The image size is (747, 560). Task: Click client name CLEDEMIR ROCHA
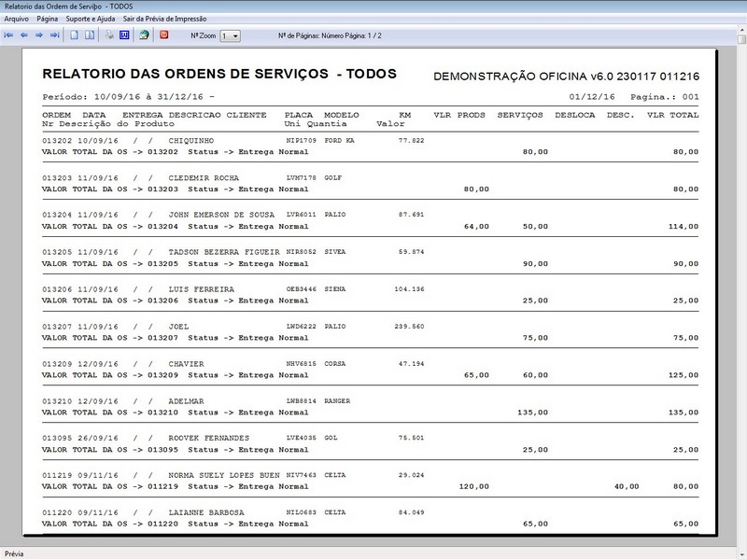204,178
